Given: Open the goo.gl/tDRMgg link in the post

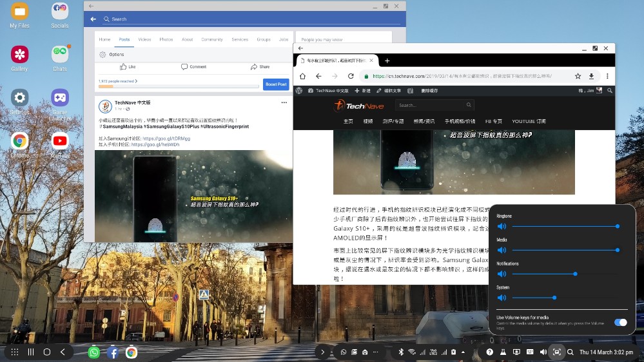Looking at the screenshot, I should point(166,138).
